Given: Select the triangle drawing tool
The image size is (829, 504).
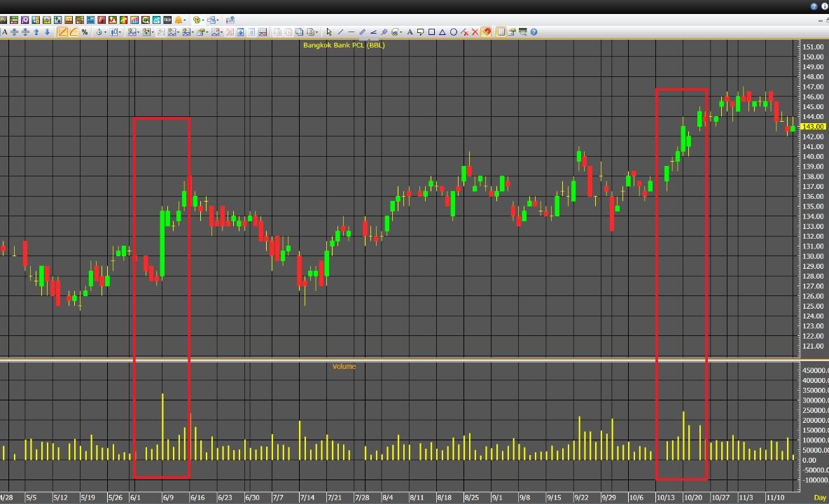Looking at the screenshot, I should click(443, 32).
